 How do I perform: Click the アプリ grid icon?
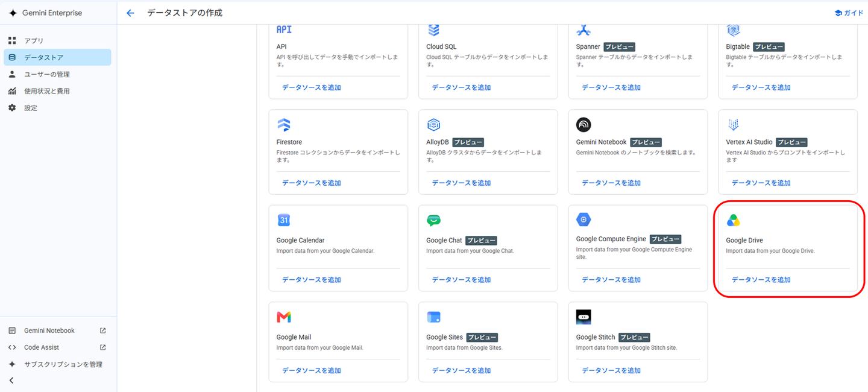pos(12,40)
